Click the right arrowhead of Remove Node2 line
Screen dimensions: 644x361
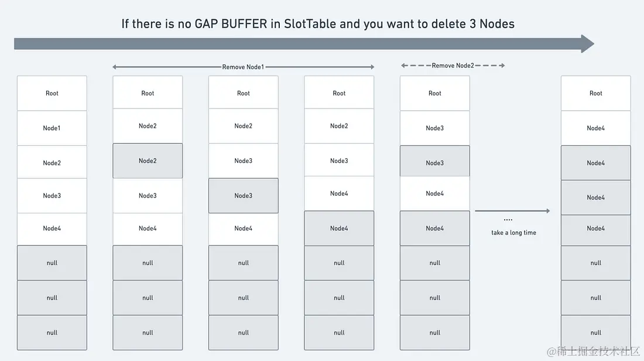point(502,66)
